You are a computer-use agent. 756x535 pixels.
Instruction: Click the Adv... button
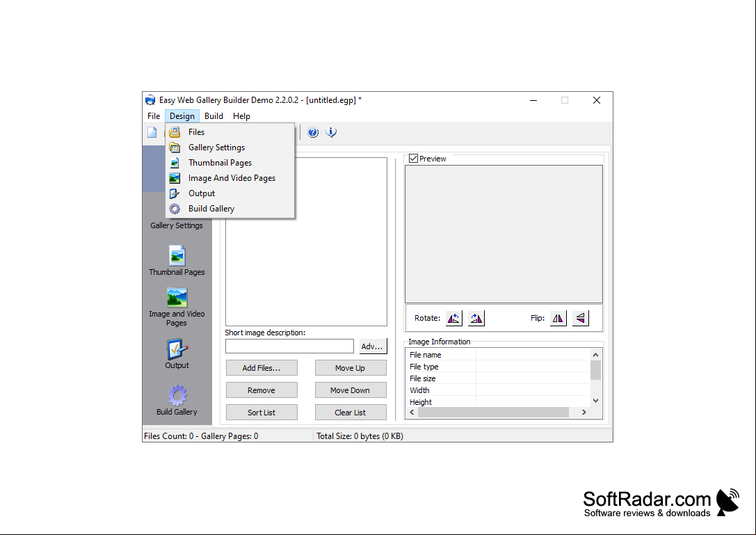click(373, 346)
